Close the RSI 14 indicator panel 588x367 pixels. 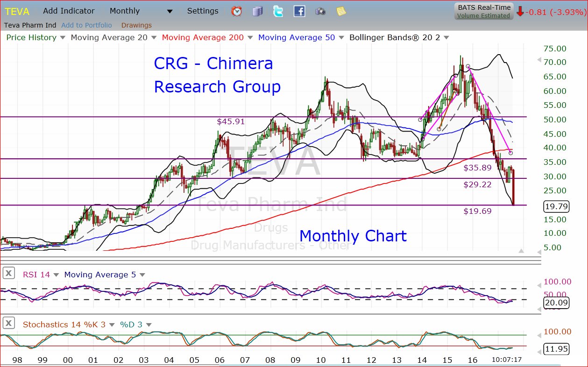9,274
